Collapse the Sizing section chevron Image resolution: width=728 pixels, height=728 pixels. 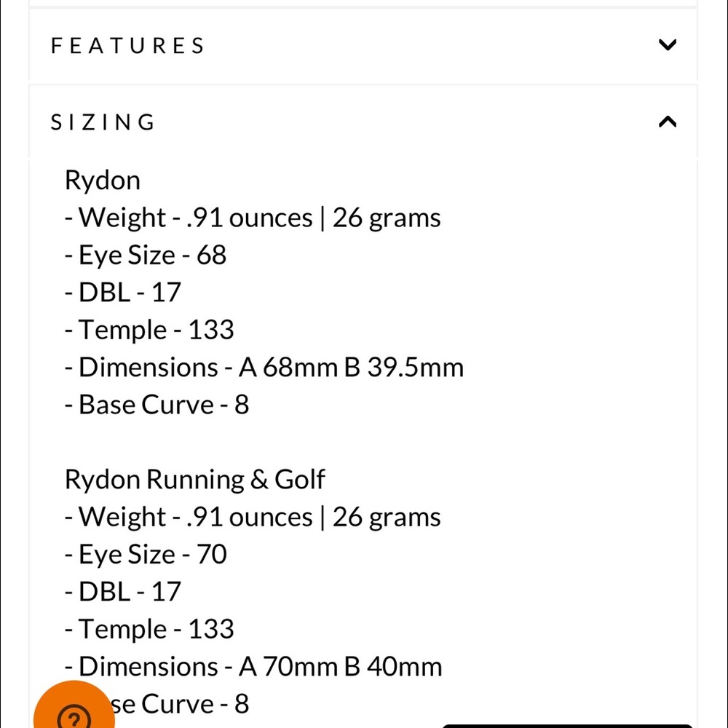(667, 122)
